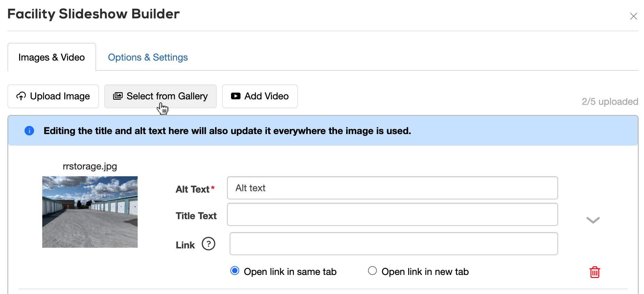Expand the image row chevron arrow
The height and width of the screenshot is (294, 644).
(593, 220)
